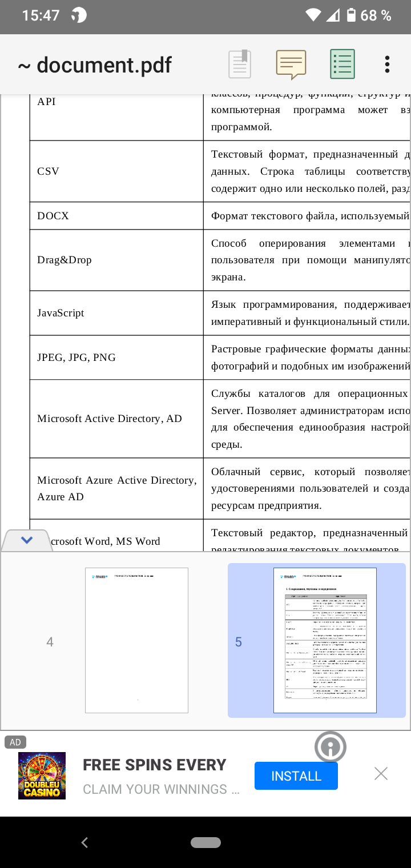411x868 pixels.
Task: Tap the JavaScript table cell
Action: click(x=116, y=313)
